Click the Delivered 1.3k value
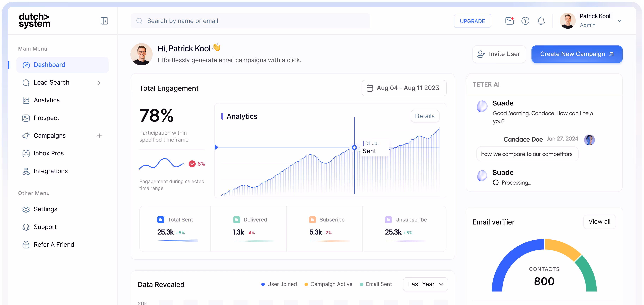Screen dimensions: 644x305 tap(238, 232)
